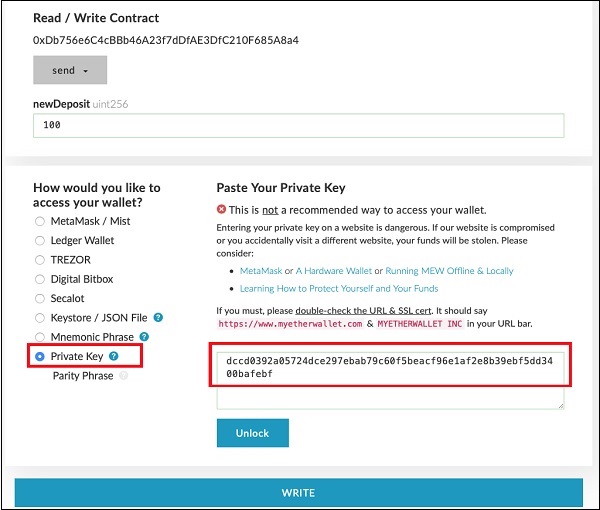Click the red warning X icon
600x510 pixels.
[x=221, y=210]
